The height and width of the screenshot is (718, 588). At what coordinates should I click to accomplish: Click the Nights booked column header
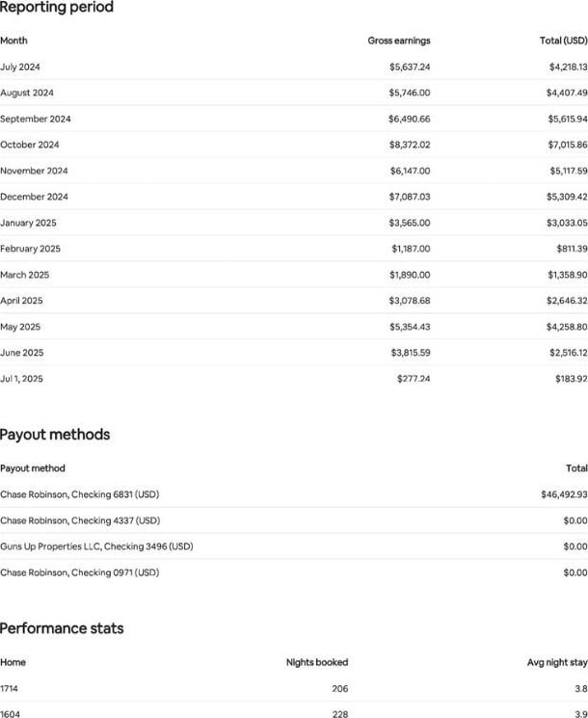(x=317, y=662)
